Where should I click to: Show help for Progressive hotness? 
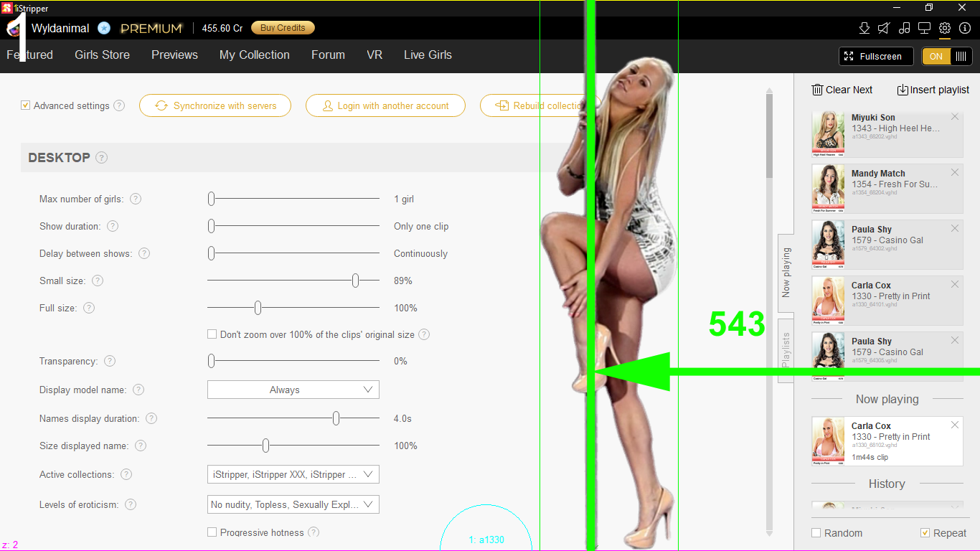coord(314,532)
